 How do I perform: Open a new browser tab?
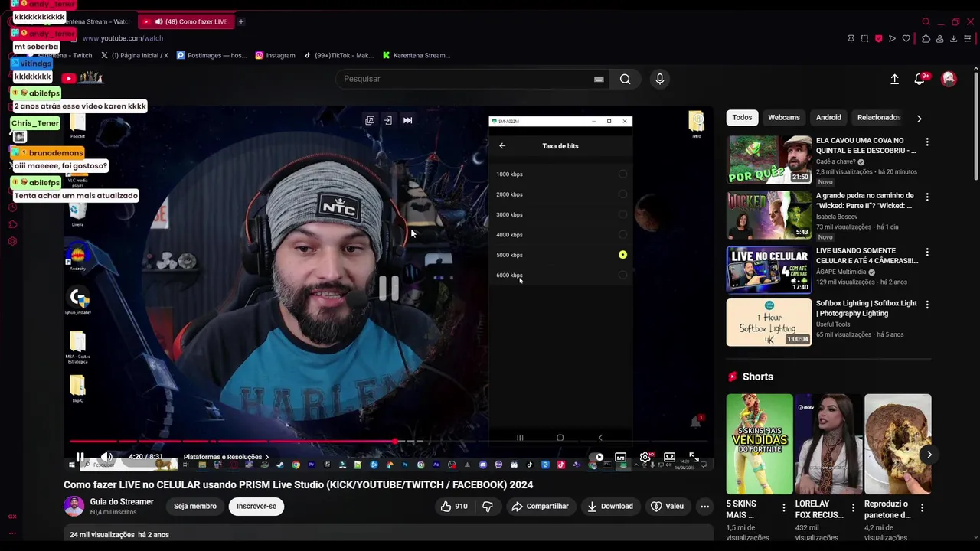pyautogui.click(x=240, y=21)
